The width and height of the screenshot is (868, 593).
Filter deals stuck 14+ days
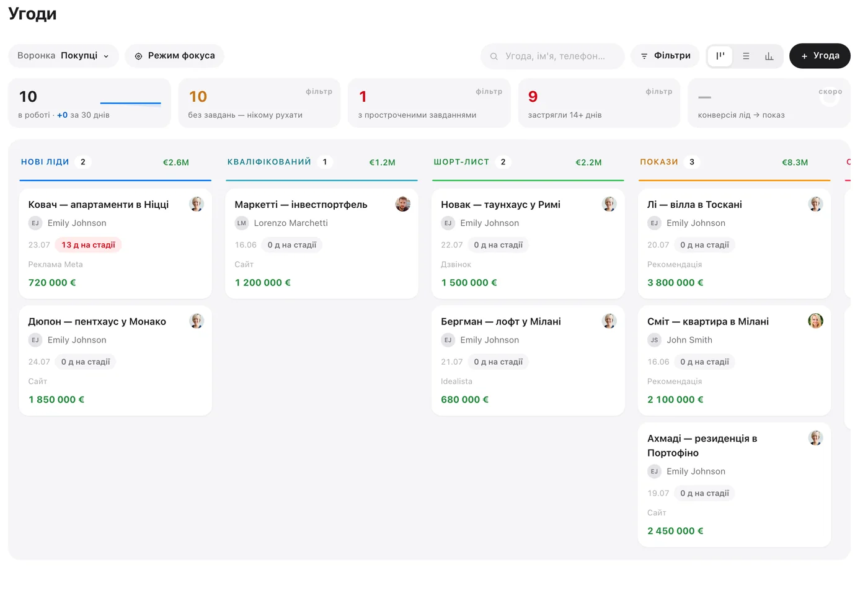(x=599, y=103)
